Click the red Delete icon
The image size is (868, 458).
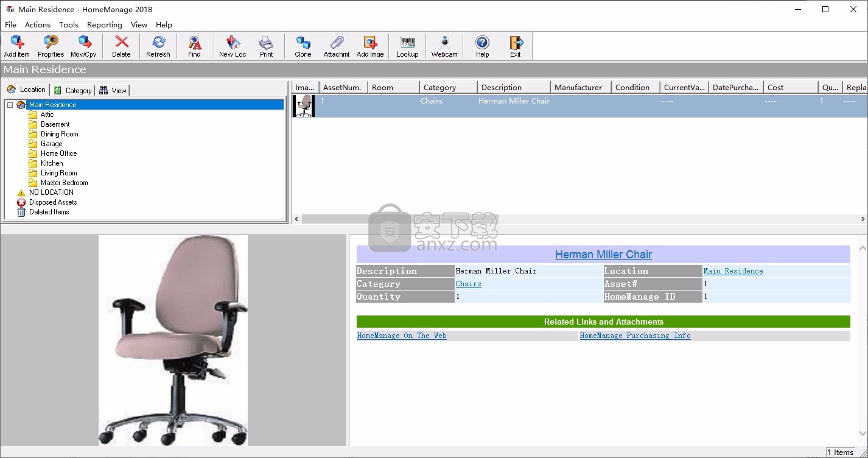coord(121,46)
